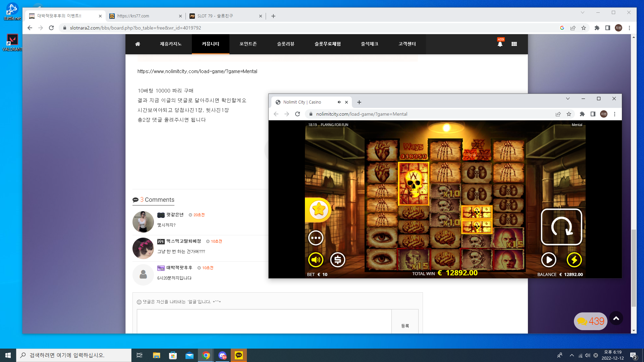The width and height of the screenshot is (644, 362).
Task: Open the Windows notification center
Action: coord(634,356)
